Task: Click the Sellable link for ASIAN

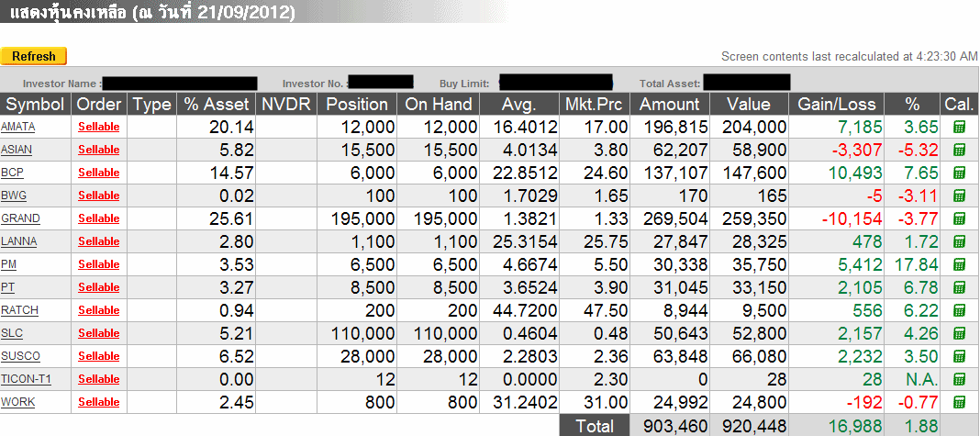Action: click(x=99, y=150)
